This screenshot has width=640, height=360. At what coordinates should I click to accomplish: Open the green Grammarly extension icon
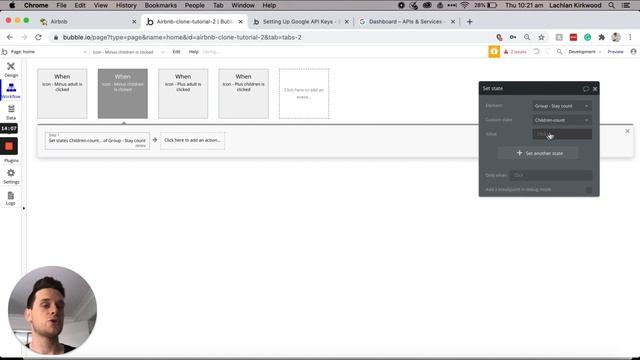(x=587, y=37)
